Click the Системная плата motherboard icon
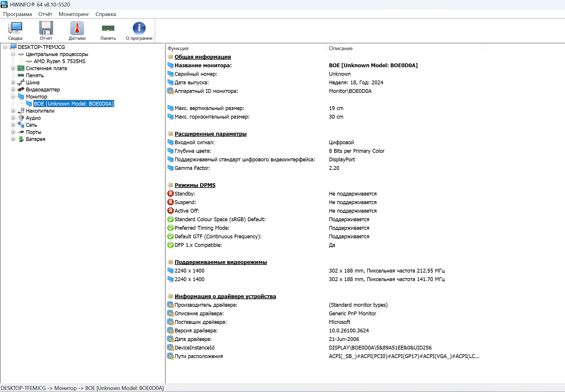 21,68
